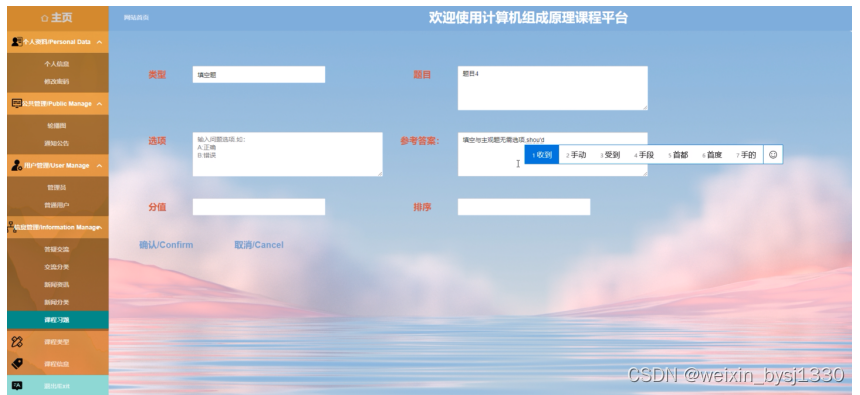Open 轮播图 in the sidebar

57,126
